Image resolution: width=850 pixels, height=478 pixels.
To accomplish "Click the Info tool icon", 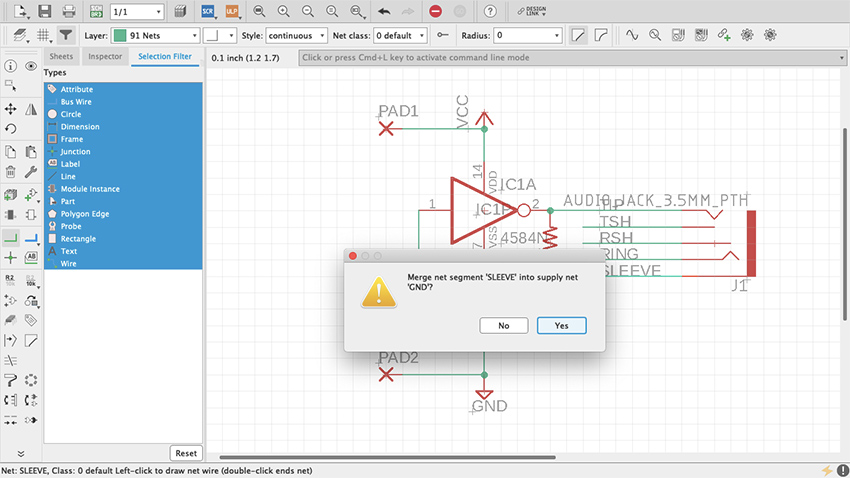I will (x=10, y=66).
